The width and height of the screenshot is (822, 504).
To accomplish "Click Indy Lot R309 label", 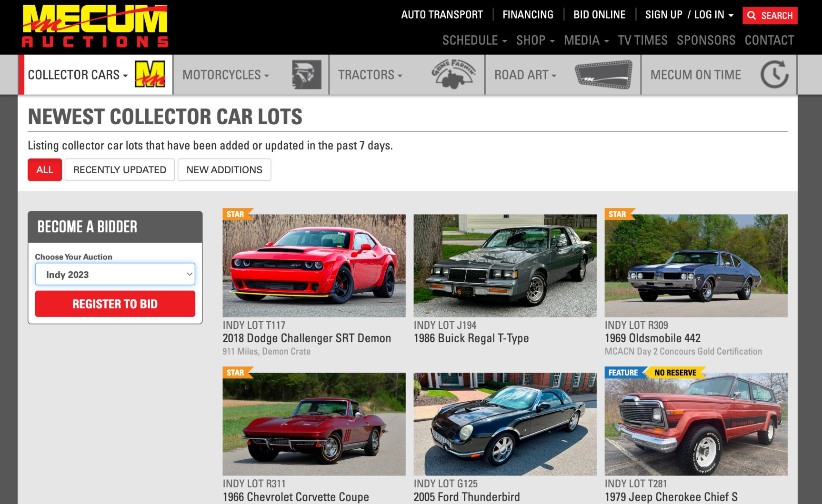I will pos(636,325).
